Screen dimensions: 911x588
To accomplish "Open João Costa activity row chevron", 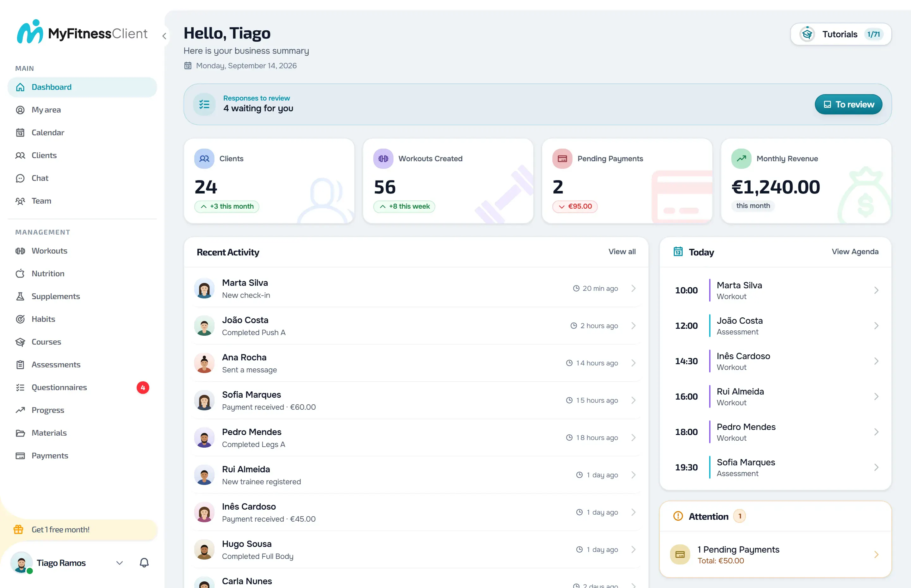I will tap(633, 326).
